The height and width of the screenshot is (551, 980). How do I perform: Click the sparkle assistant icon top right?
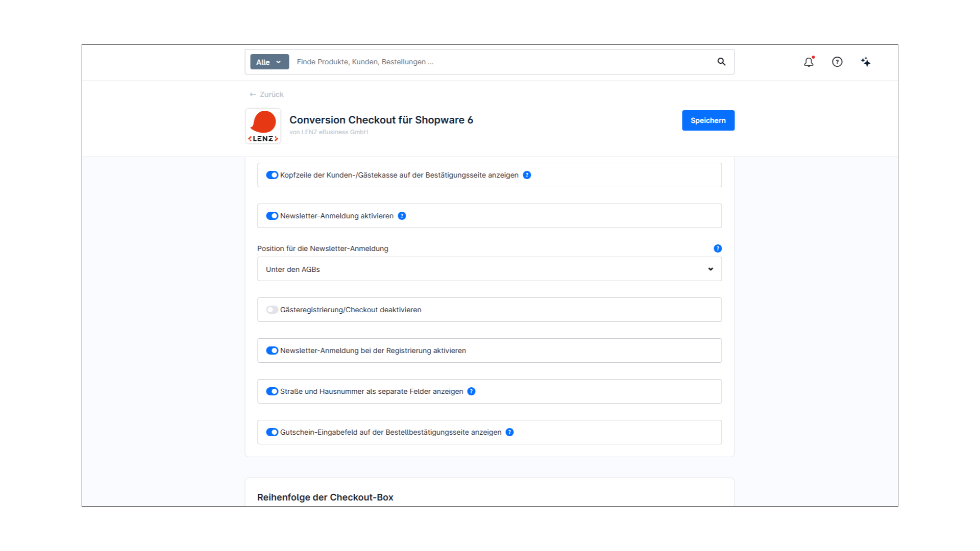[x=866, y=62]
